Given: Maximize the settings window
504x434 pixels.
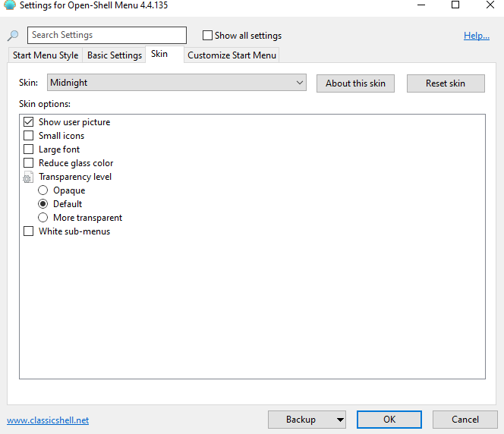Looking at the screenshot, I should (x=455, y=5).
